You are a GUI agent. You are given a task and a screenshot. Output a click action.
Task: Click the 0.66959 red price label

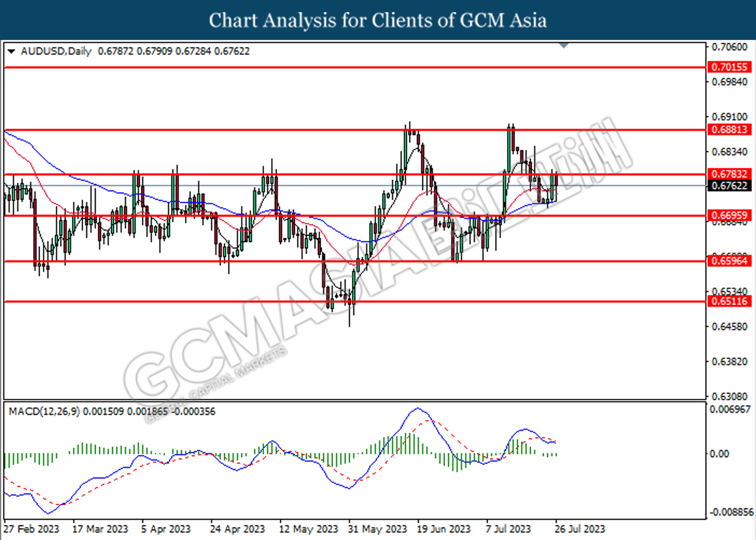[x=729, y=216]
